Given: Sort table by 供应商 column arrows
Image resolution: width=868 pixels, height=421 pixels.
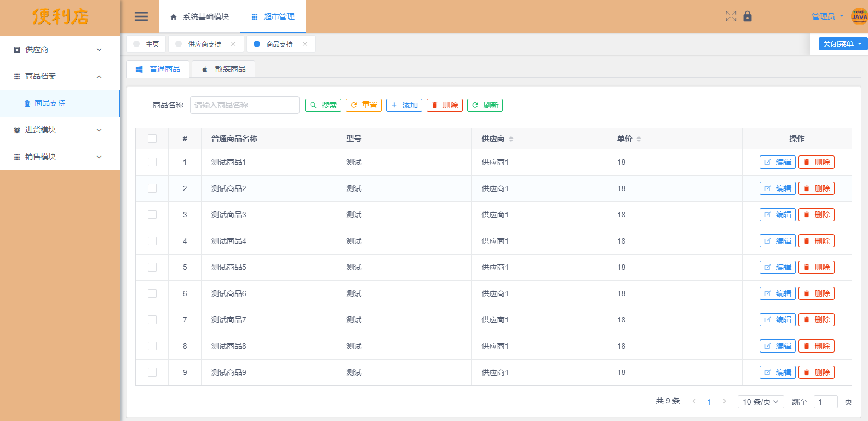Looking at the screenshot, I should click(x=511, y=139).
